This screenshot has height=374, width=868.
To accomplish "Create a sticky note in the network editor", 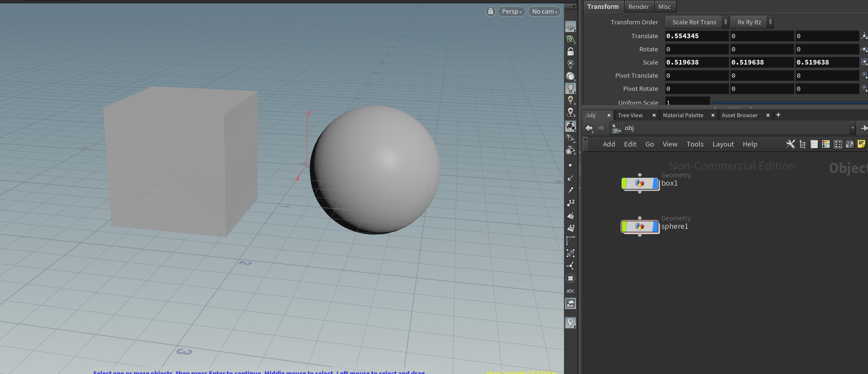I will pos(862,144).
